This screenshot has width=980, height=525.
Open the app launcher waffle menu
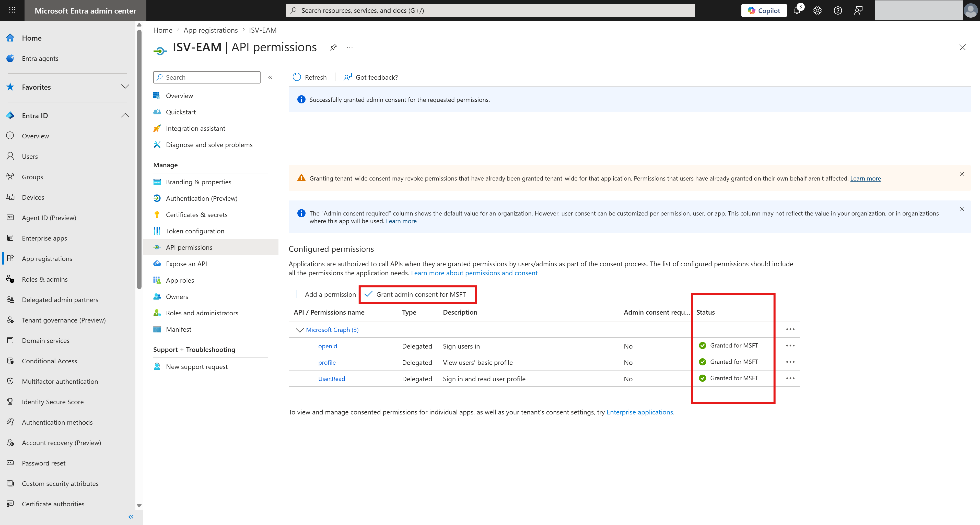12,10
